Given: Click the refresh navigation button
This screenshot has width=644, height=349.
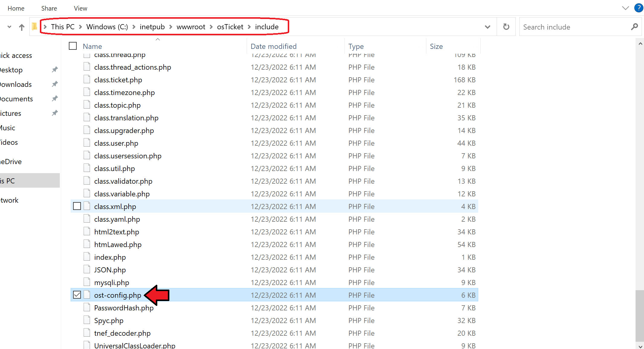Looking at the screenshot, I should [506, 27].
